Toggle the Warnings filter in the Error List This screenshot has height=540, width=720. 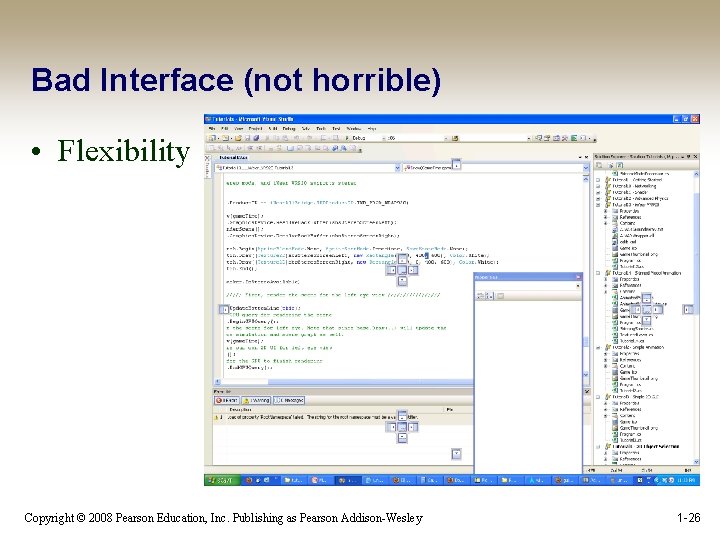tap(256, 400)
